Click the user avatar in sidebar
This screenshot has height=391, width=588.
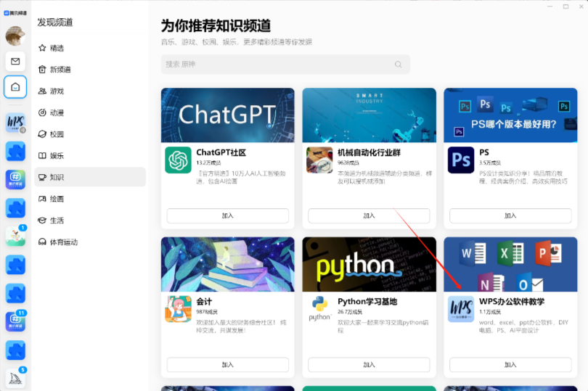[x=15, y=36]
